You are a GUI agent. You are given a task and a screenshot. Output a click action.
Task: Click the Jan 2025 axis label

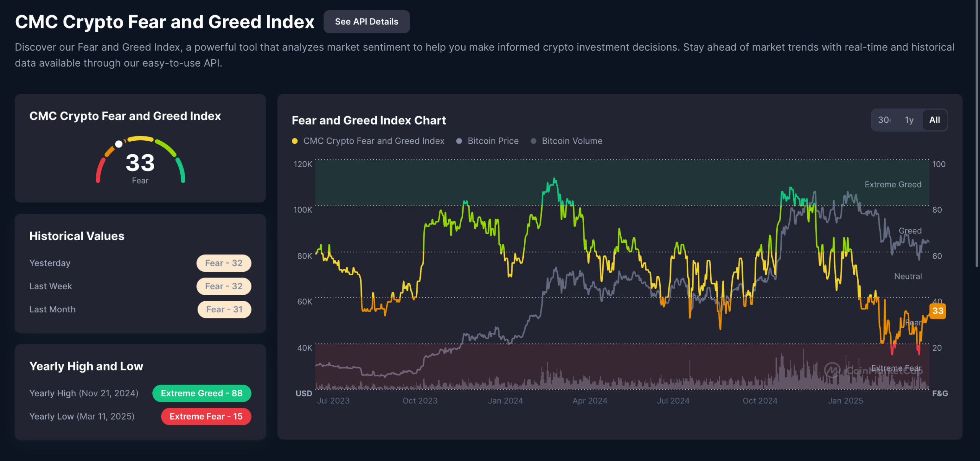(846, 401)
